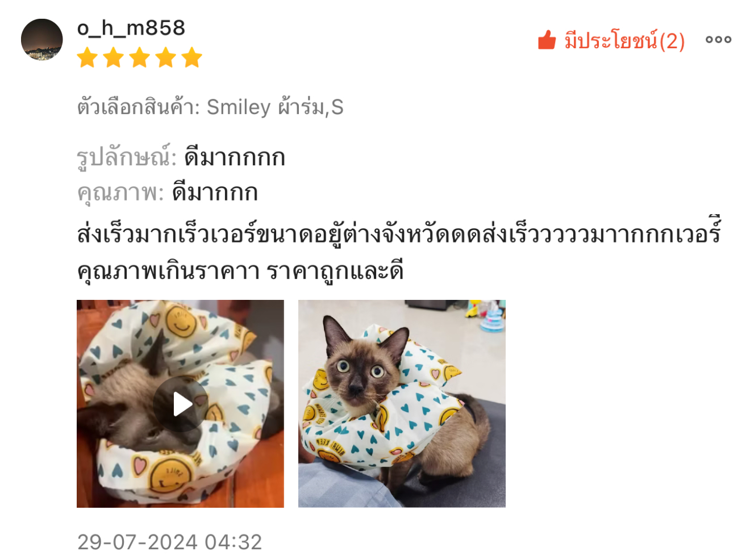The image size is (750, 560).
Task: Click the first line of review comment
Action: point(399,233)
